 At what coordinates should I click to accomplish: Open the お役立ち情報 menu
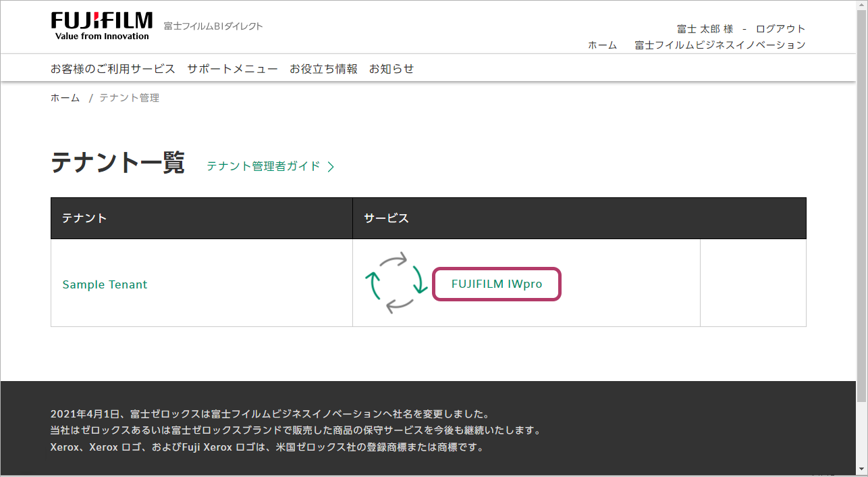tap(323, 69)
